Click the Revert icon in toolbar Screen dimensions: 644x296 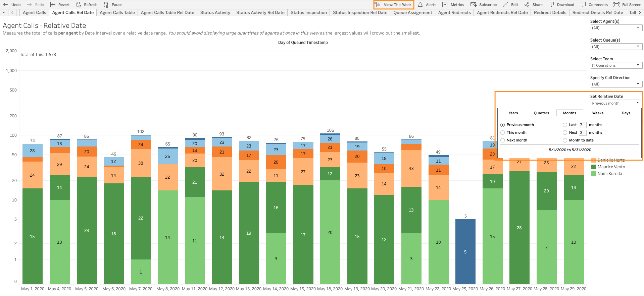pyautogui.click(x=53, y=5)
